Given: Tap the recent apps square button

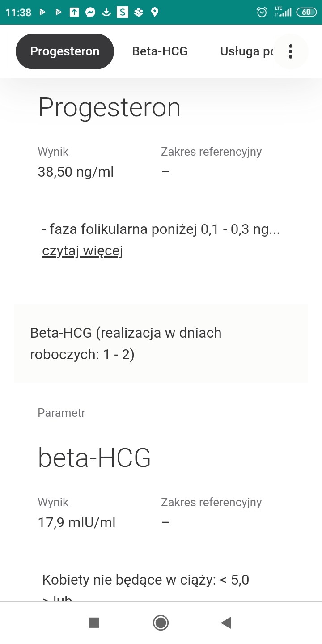Looking at the screenshot, I should 94,623.
